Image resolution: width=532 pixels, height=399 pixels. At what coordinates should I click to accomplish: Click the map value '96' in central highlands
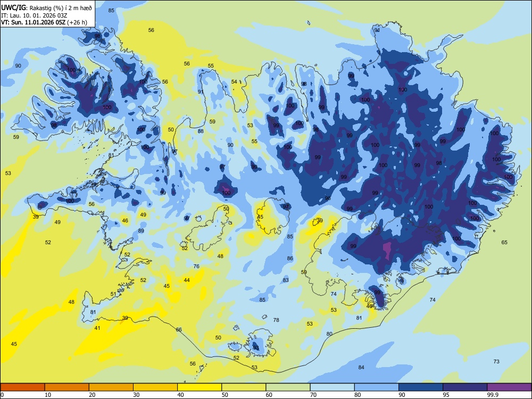327,198
